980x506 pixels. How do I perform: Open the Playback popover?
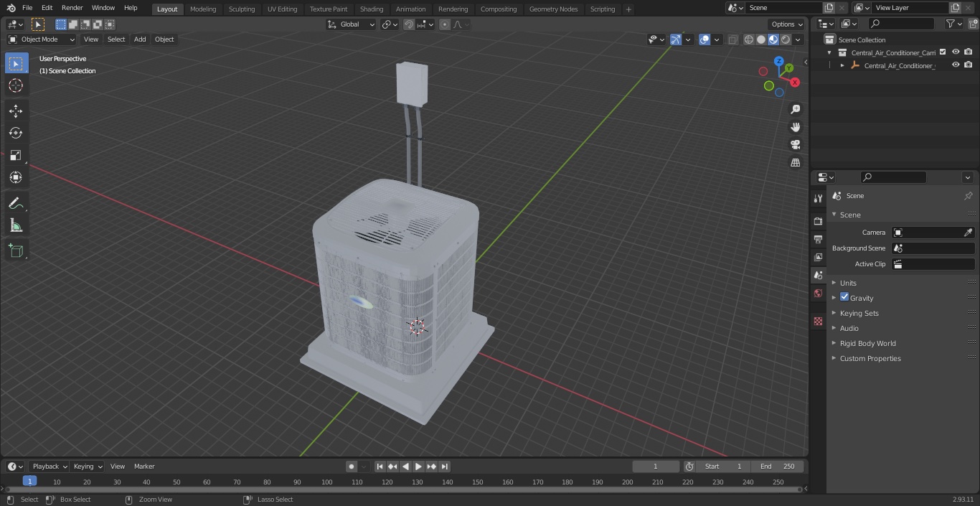[x=49, y=467]
